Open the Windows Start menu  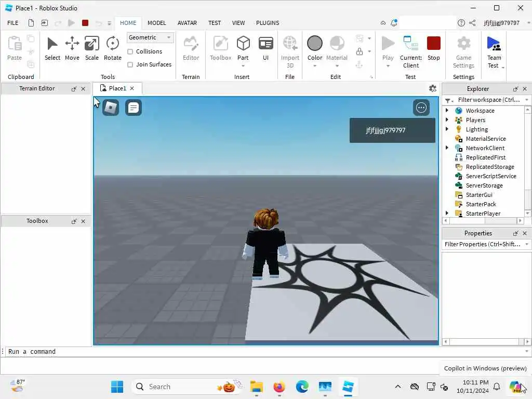click(117, 387)
